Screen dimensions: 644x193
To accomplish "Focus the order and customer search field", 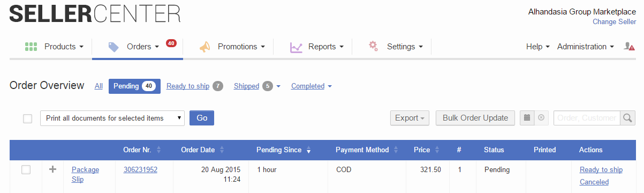I will 587,118.
